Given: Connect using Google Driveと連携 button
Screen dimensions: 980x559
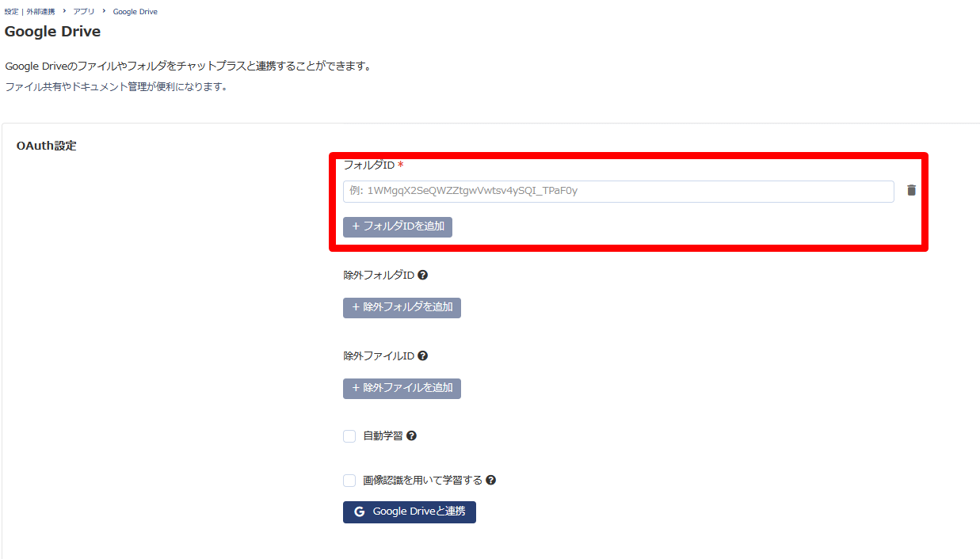Looking at the screenshot, I should [410, 512].
